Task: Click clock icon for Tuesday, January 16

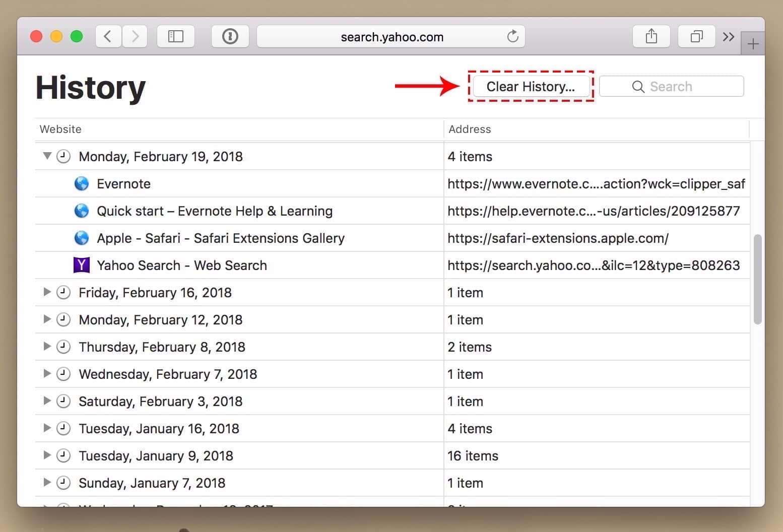Action: [63, 428]
